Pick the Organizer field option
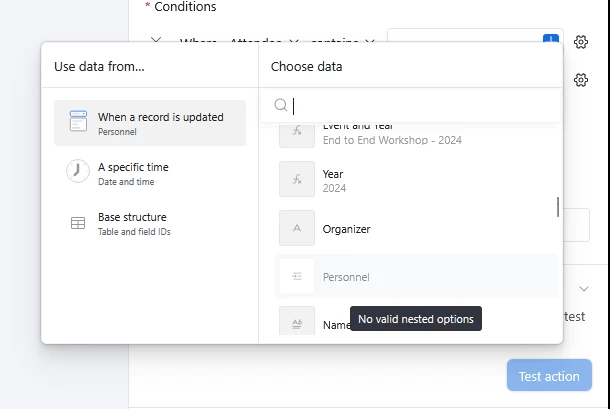The width and height of the screenshot is (610, 409). click(417, 229)
